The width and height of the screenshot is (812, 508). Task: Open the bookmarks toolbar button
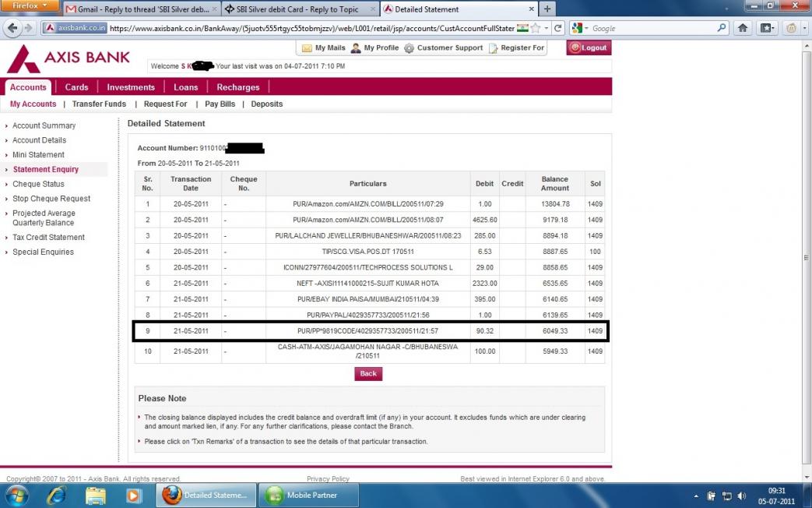click(767, 28)
